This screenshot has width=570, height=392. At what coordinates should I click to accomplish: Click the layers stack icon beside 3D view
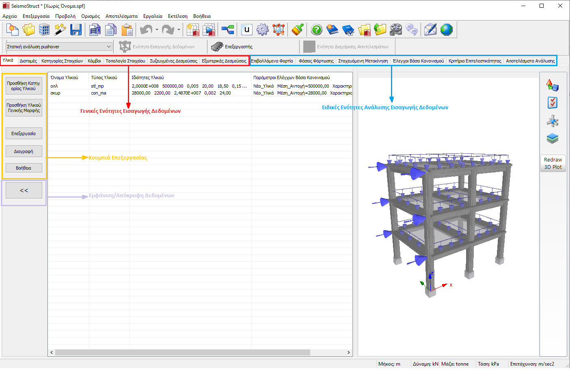click(x=553, y=139)
